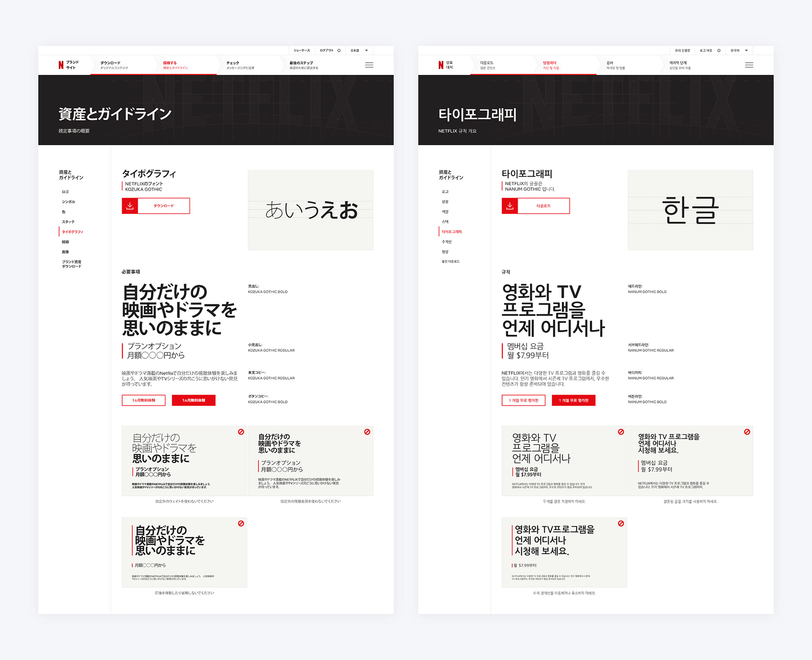Select 색깔 in the Korean sidebar
This screenshot has height=660, width=812.
pos(445,212)
